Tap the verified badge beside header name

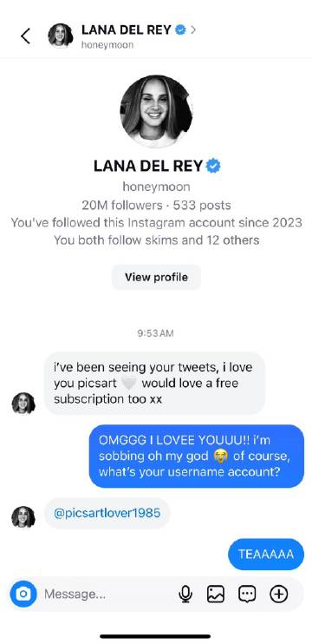pyautogui.click(x=181, y=30)
